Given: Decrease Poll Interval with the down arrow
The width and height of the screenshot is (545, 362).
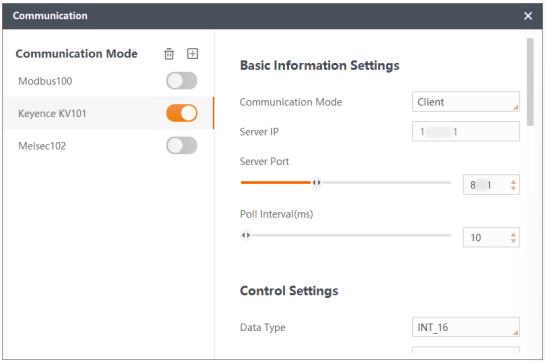Looking at the screenshot, I should (x=513, y=241).
